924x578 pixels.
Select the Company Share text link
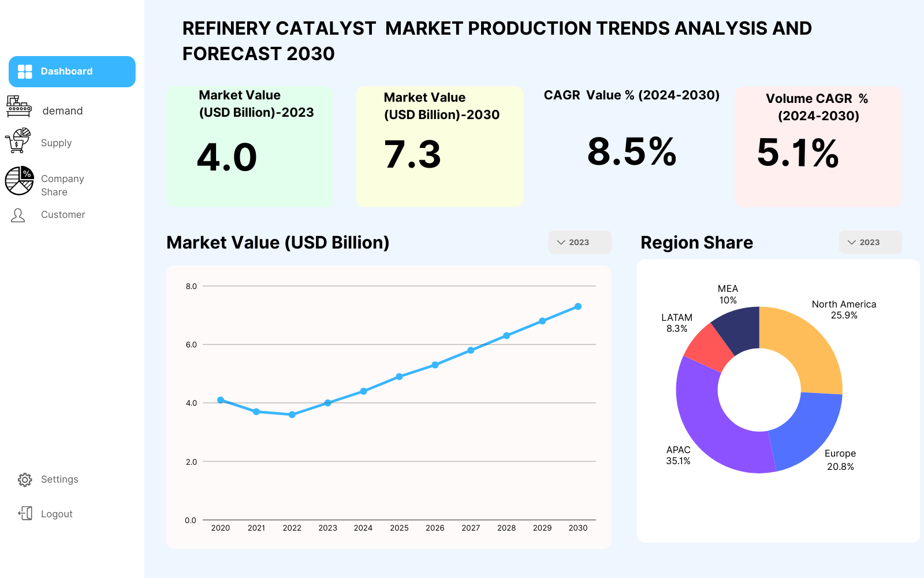coord(62,186)
